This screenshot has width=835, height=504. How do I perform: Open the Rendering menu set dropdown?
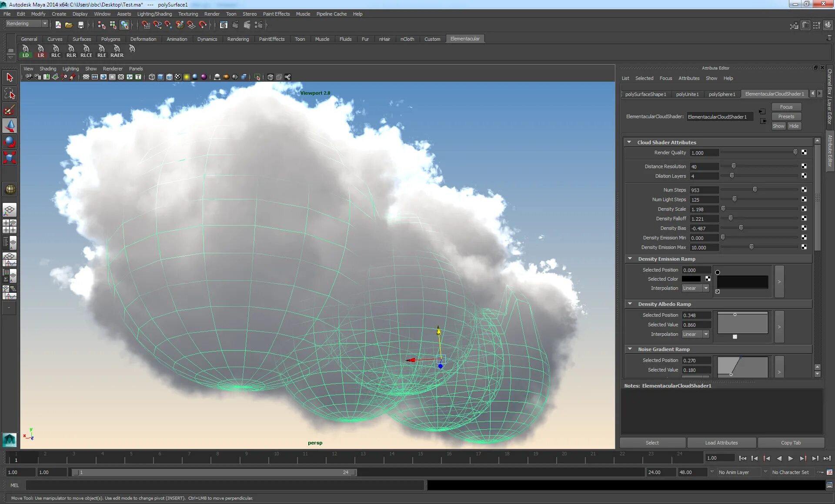(x=44, y=24)
